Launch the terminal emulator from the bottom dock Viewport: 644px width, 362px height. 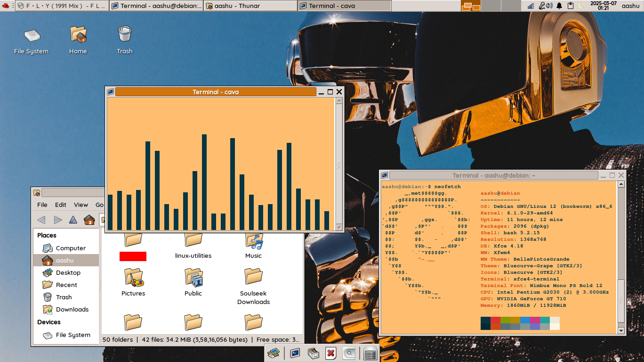pyautogui.click(x=295, y=353)
